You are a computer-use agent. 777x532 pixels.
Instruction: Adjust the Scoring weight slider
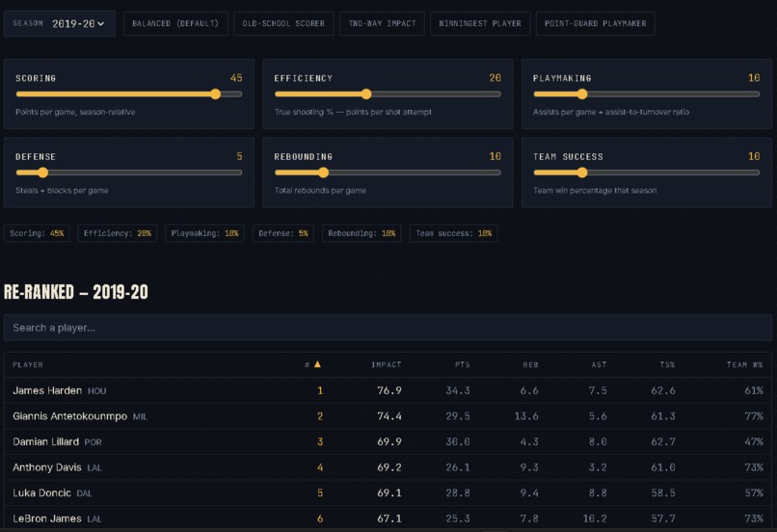129,94
